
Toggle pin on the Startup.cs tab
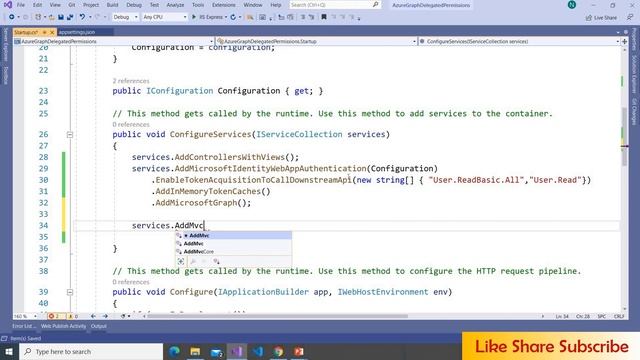(x=44, y=32)
